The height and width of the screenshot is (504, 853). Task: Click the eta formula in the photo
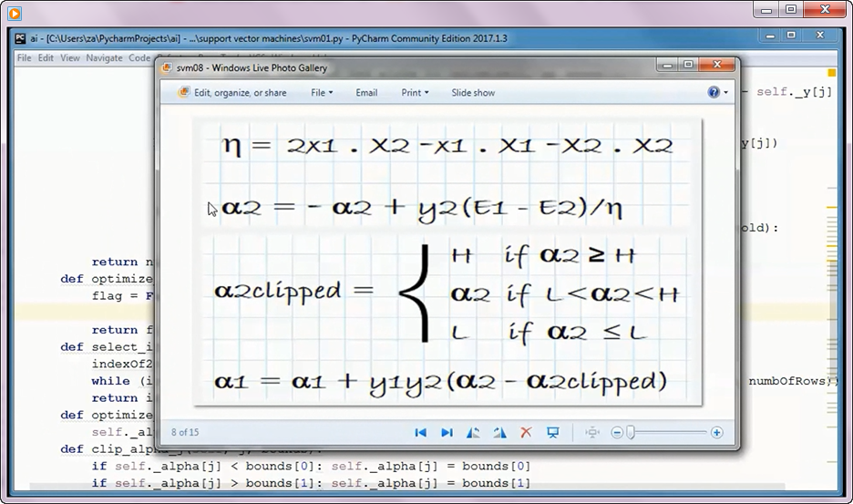[447, 146]
